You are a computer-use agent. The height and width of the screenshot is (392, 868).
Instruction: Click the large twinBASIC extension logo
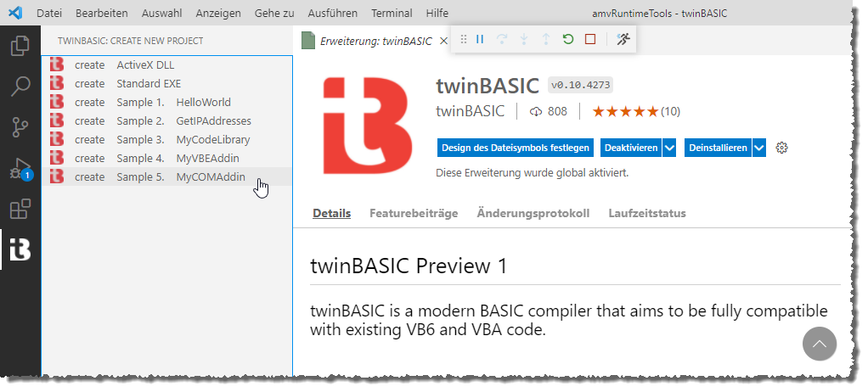click(x=368, y=126)
